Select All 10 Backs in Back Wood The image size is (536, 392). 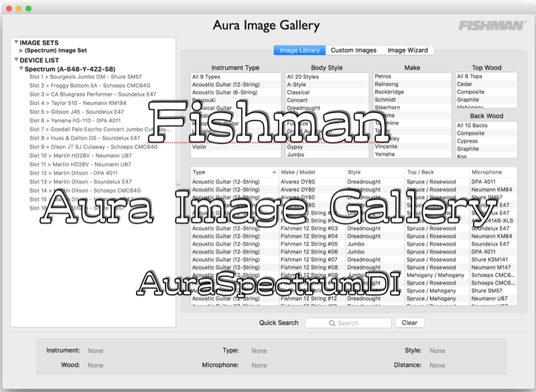[x=486, y=125]
